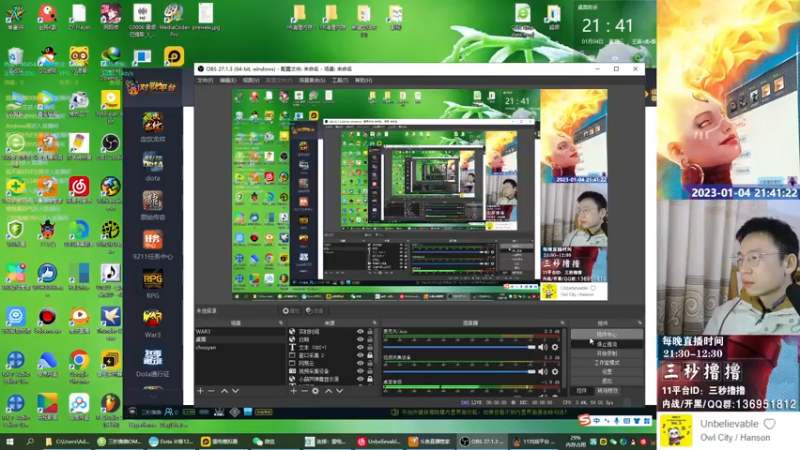Open the 场景集合(S) menu in OBS
The image size is (800, 450).
312,81
